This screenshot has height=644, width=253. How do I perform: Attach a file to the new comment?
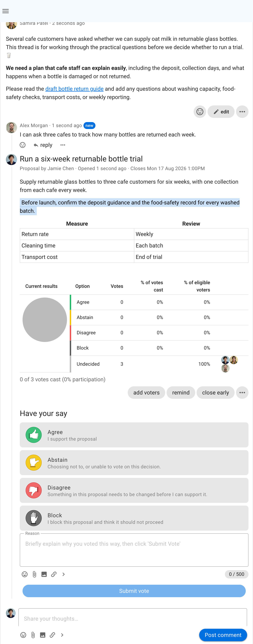coord(33,635)
